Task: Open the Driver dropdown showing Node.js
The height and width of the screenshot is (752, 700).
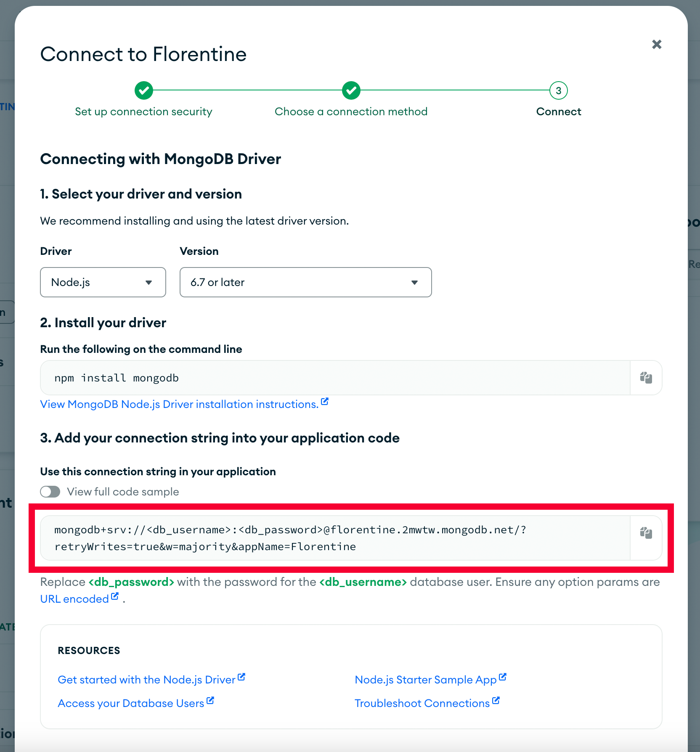Action: [x=103, y=282]
